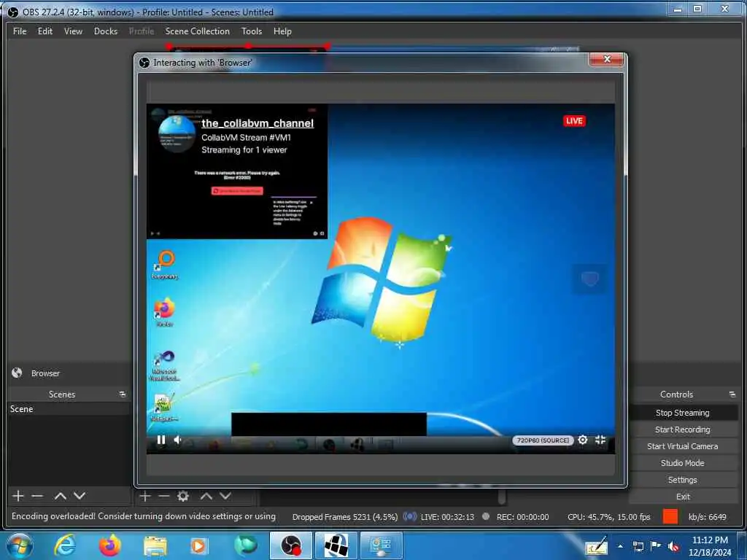Click the red reload button under network error

pos(237,190)
